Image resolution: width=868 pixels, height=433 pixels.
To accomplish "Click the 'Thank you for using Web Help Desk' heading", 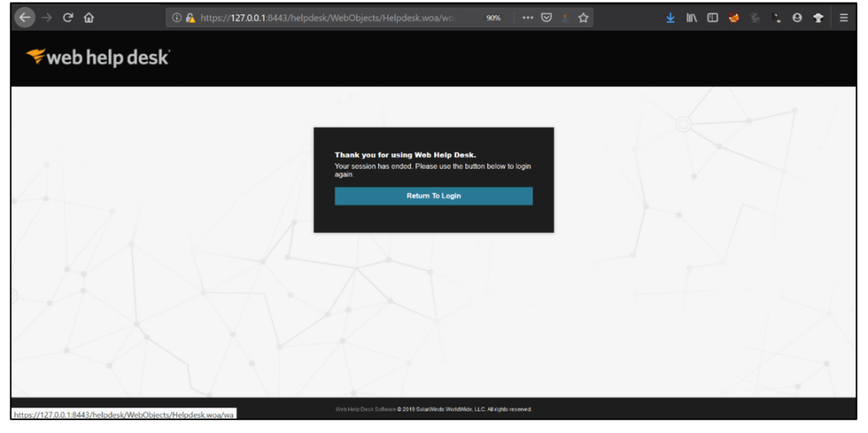I will coord(405,155).
